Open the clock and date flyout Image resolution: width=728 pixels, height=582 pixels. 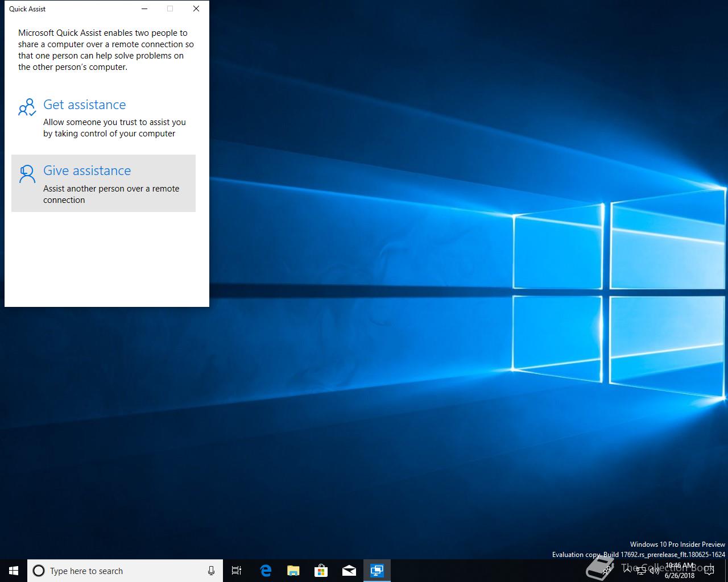pyautogui.click(x=680, y=571)
